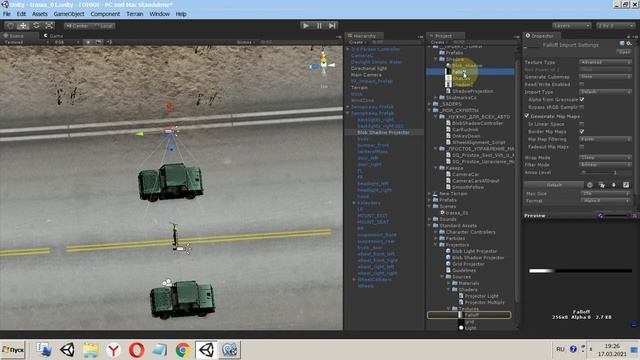
Task: Start Play mode with the Play button
Action: tap(306, 26)
